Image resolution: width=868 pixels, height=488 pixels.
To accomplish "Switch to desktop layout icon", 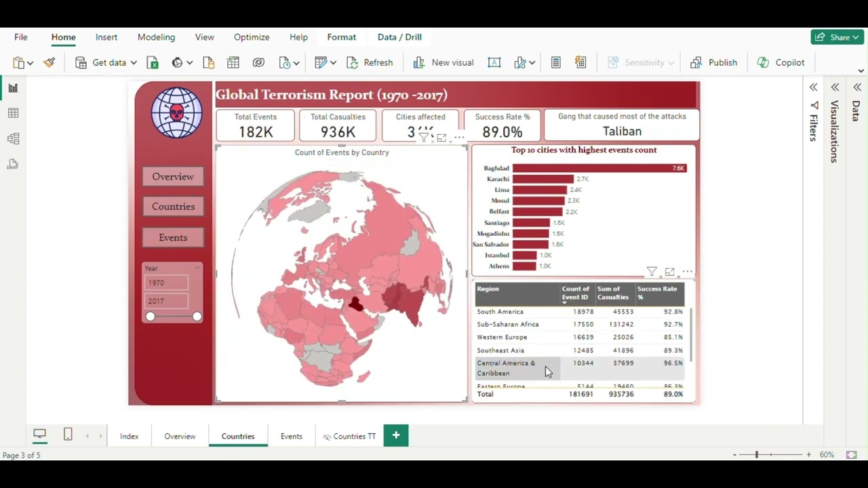I will click(x=40, y=434).
